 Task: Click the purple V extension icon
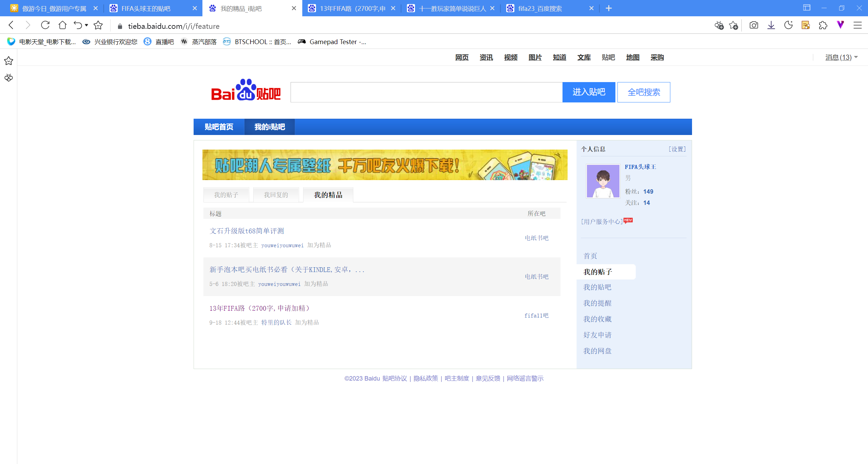[840, 25]
